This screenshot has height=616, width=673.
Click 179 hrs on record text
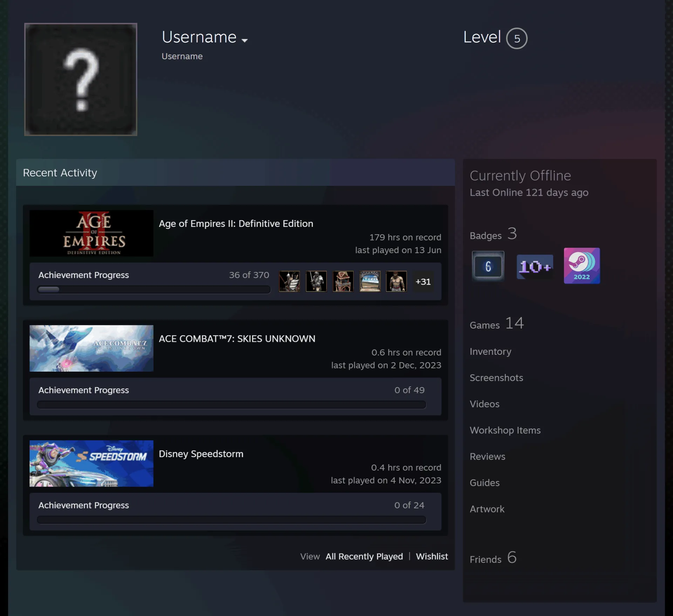(405, 237)
